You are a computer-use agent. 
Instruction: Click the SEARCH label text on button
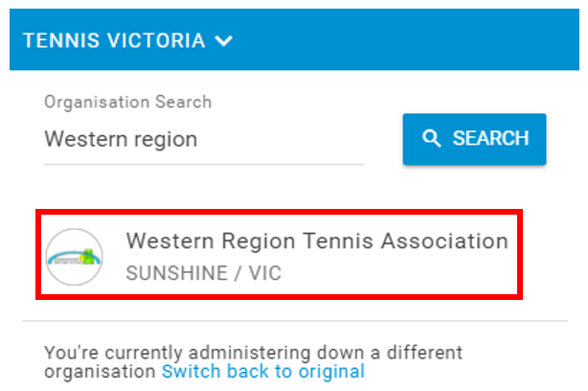click(490, 138)
